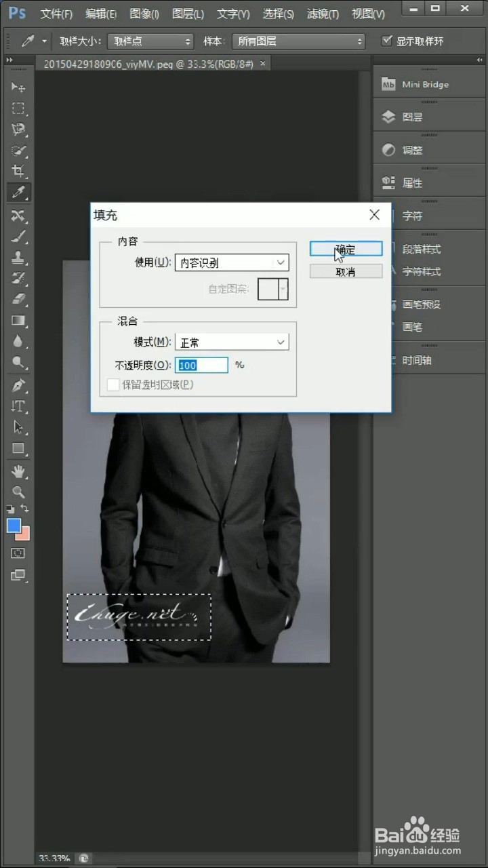Viewport: 488px width, 868px height.
Task: Open the 文件(F) menu
Action: 56,14
